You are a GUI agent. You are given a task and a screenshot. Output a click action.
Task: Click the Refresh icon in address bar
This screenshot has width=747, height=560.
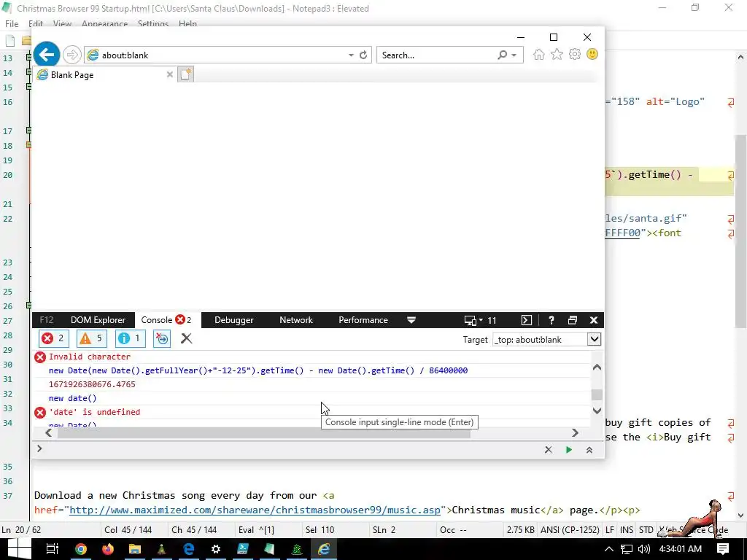363,55
